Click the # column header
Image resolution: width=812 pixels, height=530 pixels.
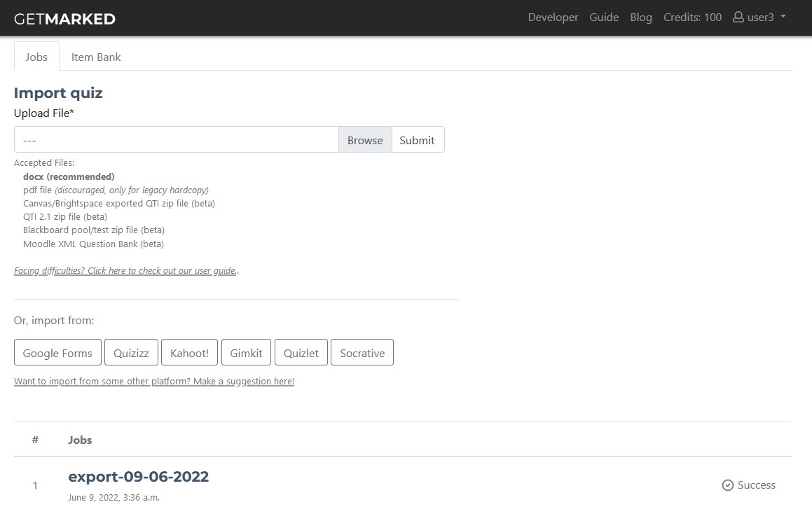point(35,440)
